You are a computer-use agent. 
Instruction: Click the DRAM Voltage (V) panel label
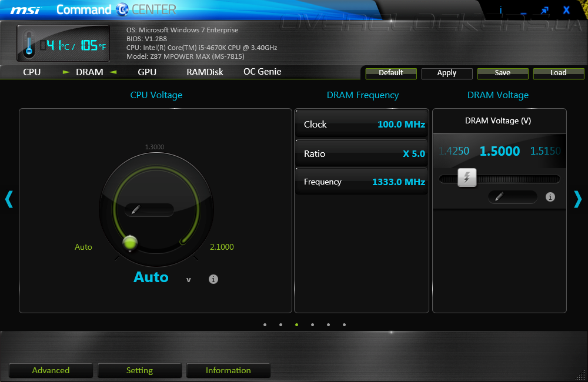pos(498,120)
